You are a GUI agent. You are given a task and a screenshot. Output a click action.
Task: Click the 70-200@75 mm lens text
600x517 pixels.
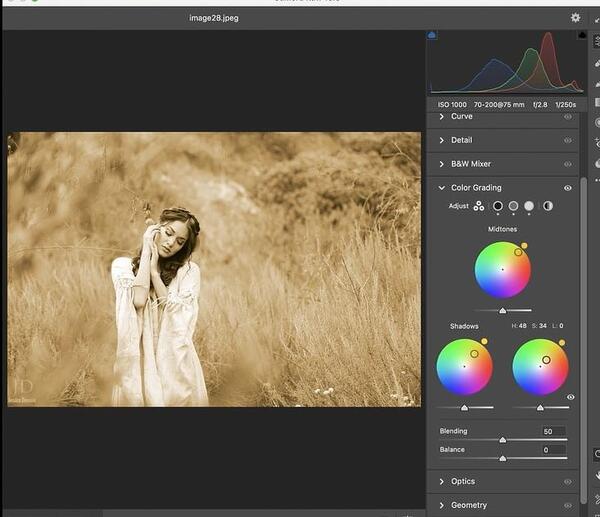[x=499, y=104]
